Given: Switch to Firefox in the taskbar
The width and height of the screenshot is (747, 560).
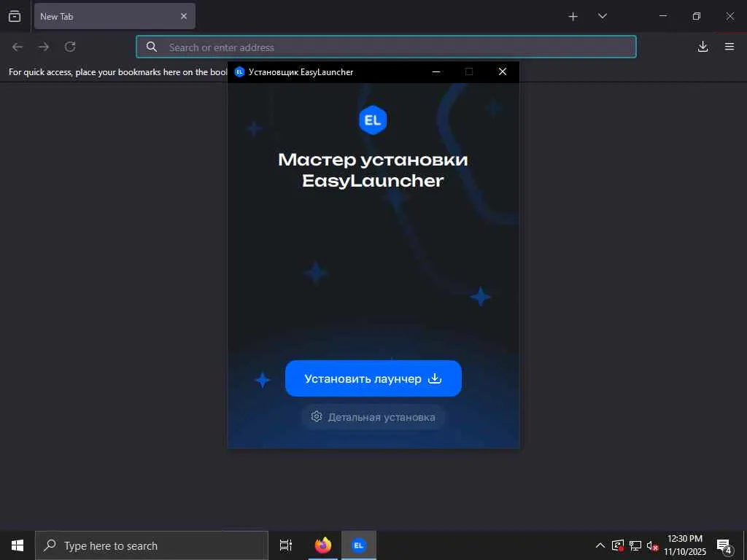Looking at the screenshot, I should click(x=323, y=545).
